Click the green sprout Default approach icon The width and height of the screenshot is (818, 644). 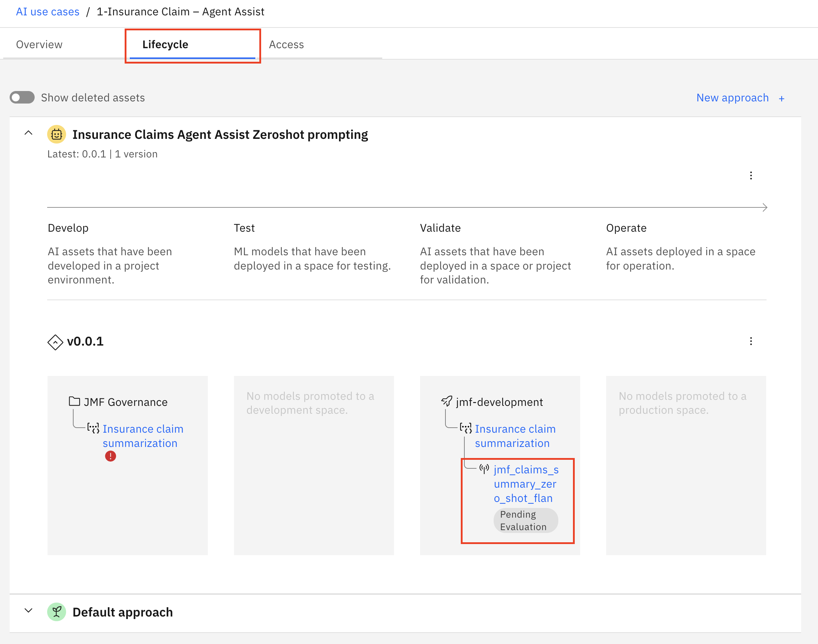pos(56,612)
